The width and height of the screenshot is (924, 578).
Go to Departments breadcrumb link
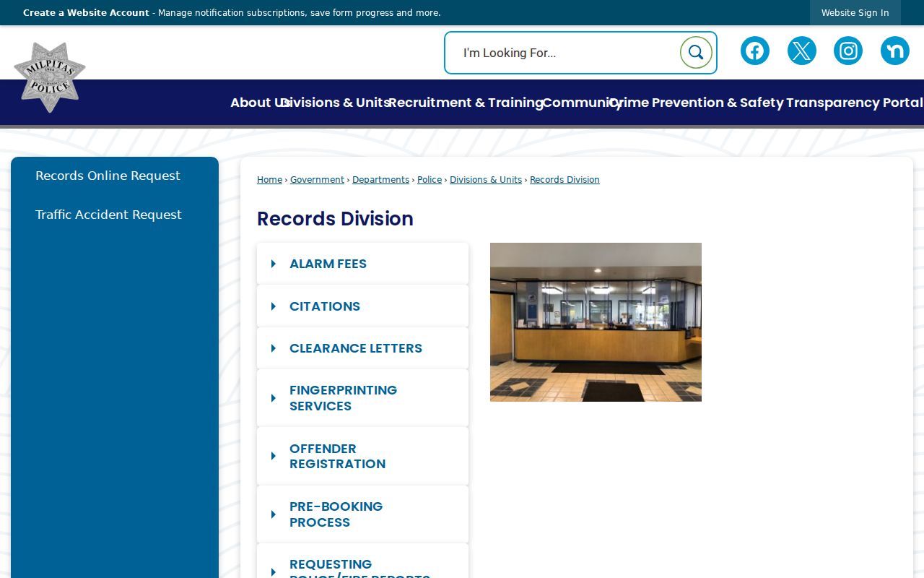pos(380,180)
